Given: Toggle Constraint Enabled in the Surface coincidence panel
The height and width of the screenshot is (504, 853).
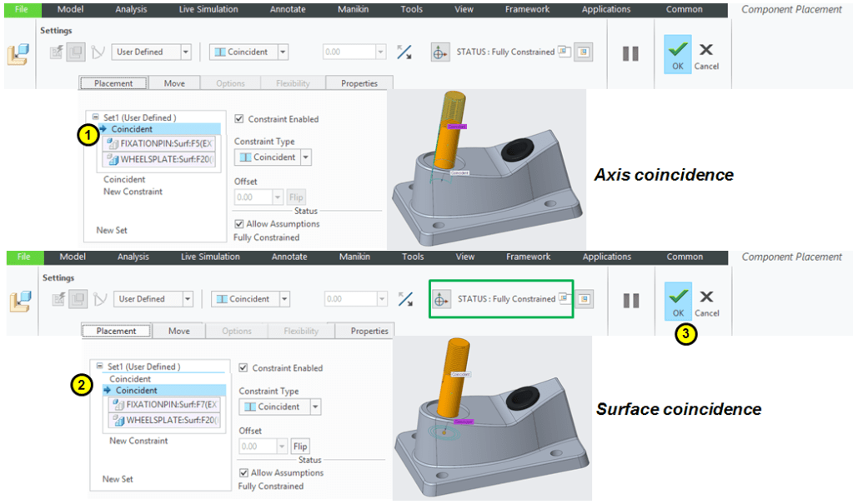Looking at the screenshot, I should [243, 368].
